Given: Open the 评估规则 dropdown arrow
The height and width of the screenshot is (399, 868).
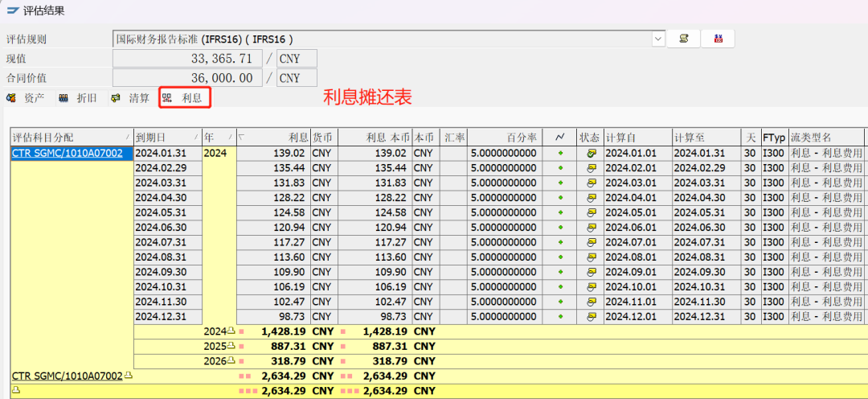Looking at the screenshot, I should [x=658, y=39].
